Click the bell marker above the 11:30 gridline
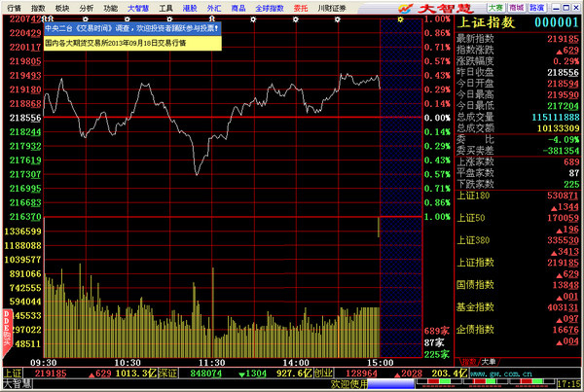Image resolution: width=584 pixels, height=392 pixels. pyautogui.click(x=211, y=19)
